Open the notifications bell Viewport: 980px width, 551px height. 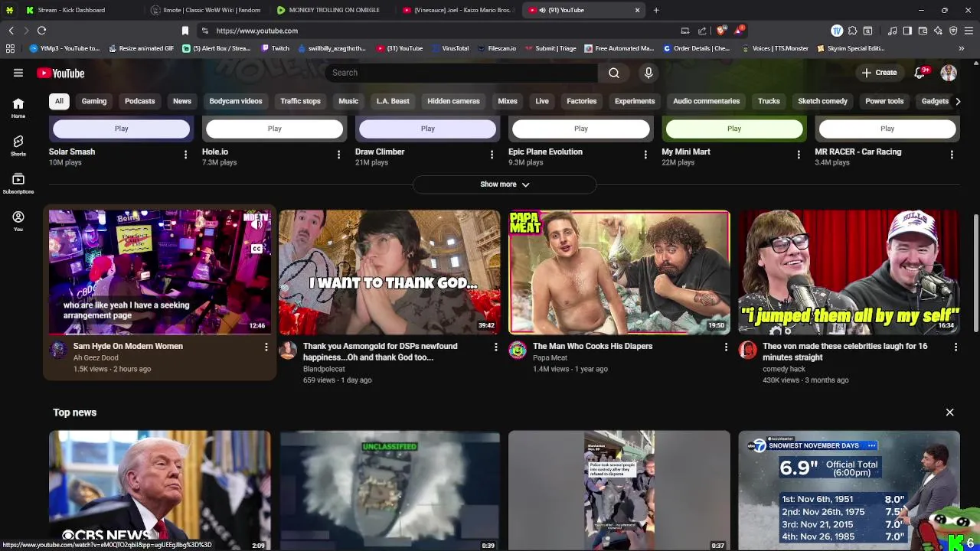tap(920, 73)
